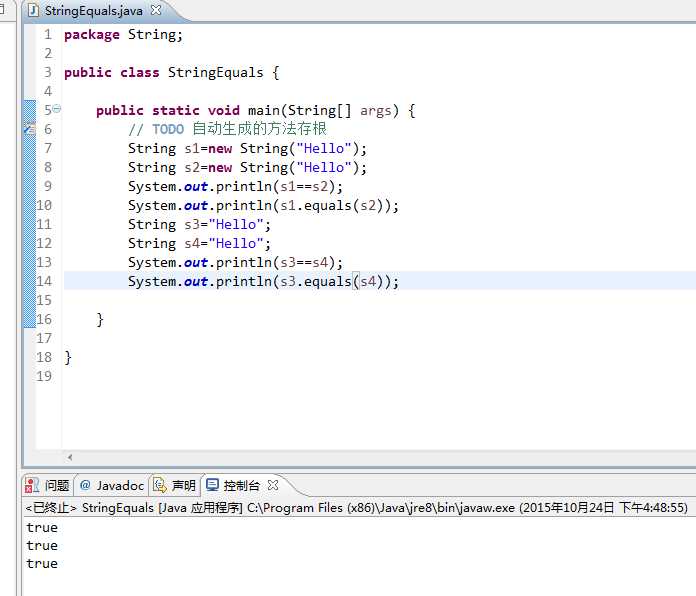Click the line 'String s2=new String("Hello");'
Image resolution: width=696 pixels, height=596 pixels.
pos(248,168)
